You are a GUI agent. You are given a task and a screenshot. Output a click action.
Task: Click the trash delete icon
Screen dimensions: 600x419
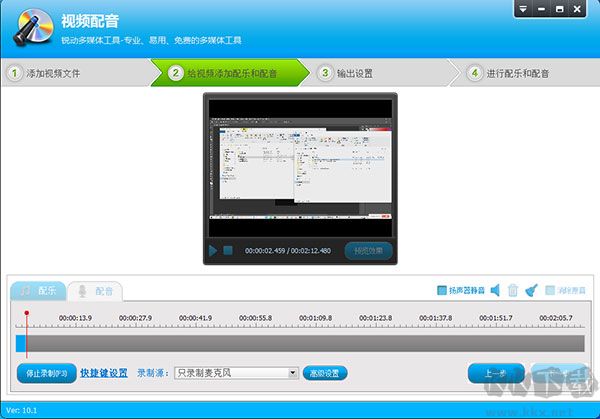coord(513,291)
